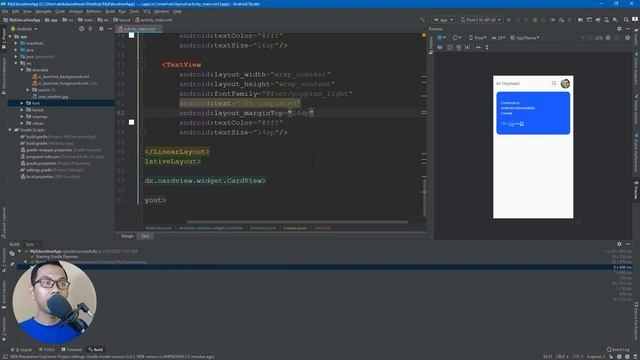Open the device selector dropdown in toolbar
The height and width of the screenshot is (360, 640).
pos(481,20)
